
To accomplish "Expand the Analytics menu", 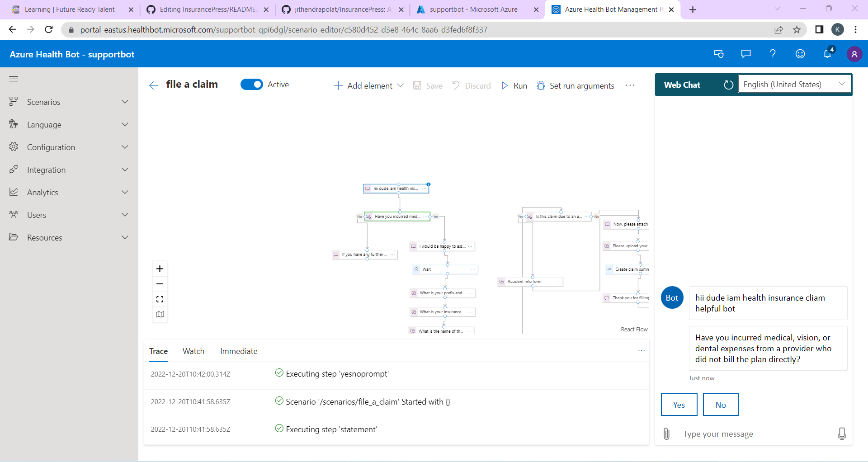I will tap(69, 193).
